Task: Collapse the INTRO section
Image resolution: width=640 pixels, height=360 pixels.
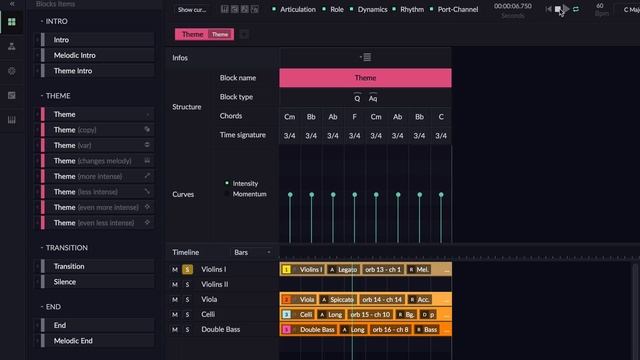Action: pos(42,21)
